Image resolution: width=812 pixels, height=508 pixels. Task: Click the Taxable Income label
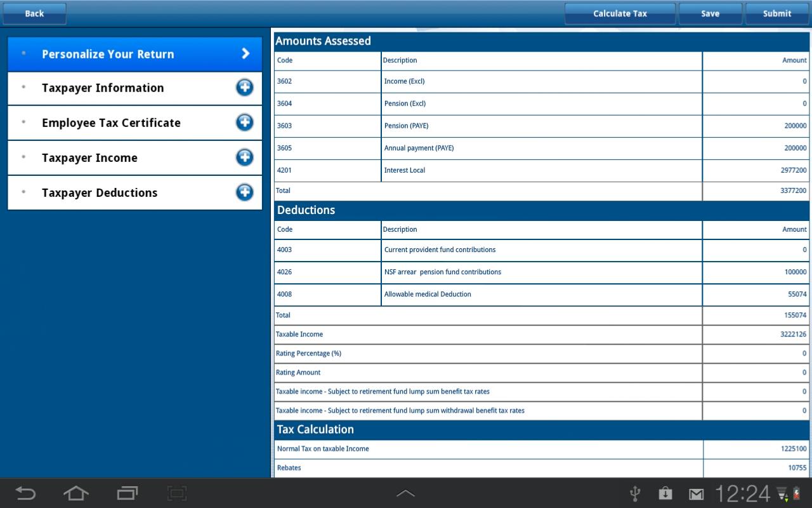point(299,334)
